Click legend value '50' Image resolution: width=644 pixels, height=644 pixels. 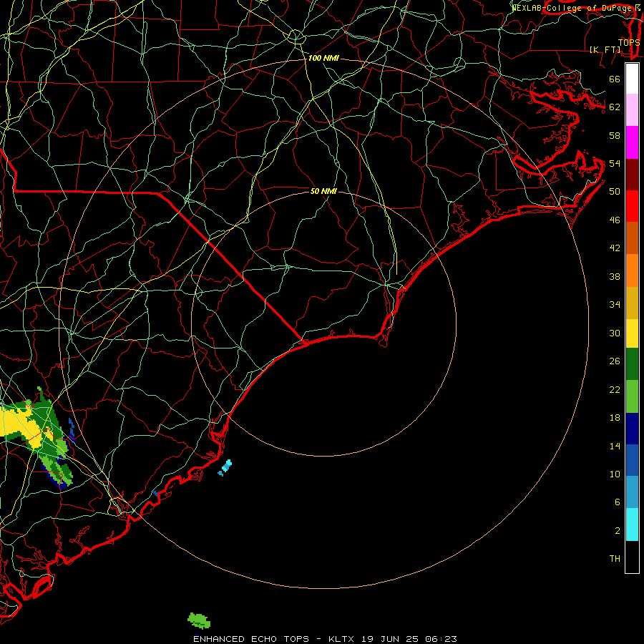[x=615, y=191]
